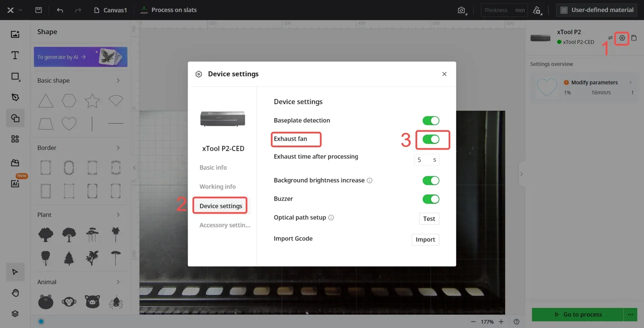Disable Baseplate detection switch

(x=431, y=120)
